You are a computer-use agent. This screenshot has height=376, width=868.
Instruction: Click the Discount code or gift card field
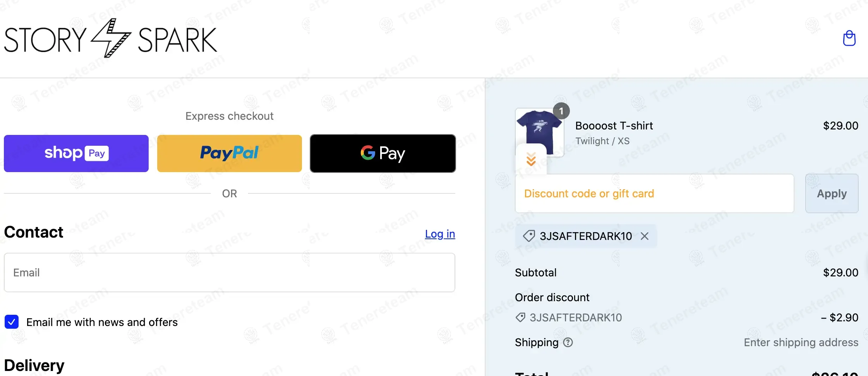tap(654, 193)
